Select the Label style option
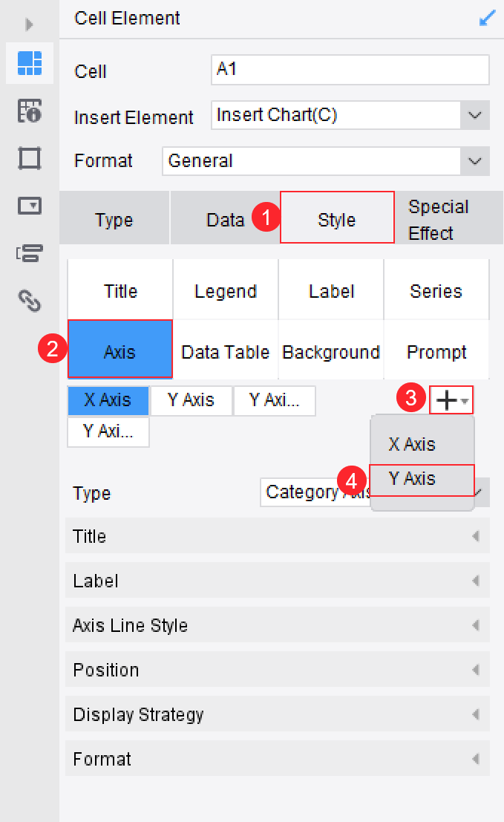The width and height of the screenshot is (504, 822). click(x=331, y=290)
